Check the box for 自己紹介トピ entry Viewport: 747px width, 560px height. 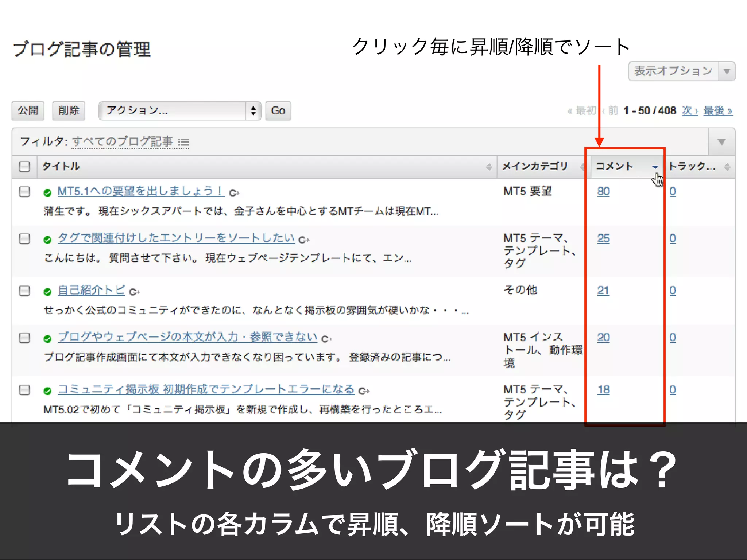pos(24,291)
